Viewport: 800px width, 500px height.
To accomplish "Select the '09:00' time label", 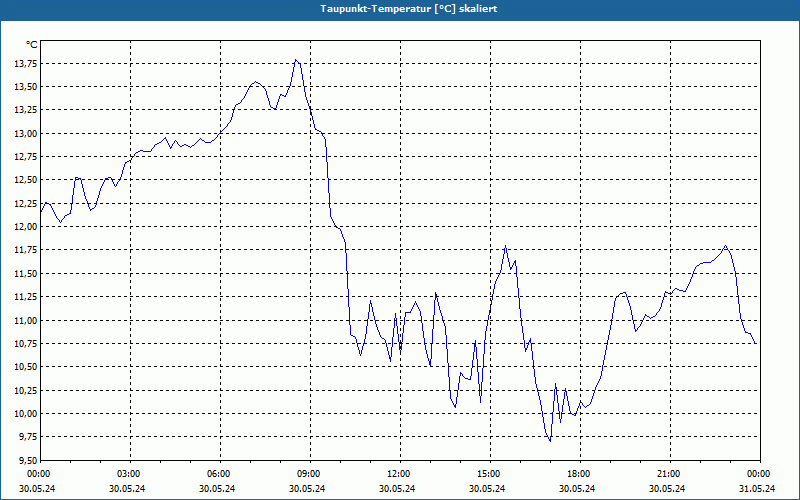I will click(x=310, y=474).
